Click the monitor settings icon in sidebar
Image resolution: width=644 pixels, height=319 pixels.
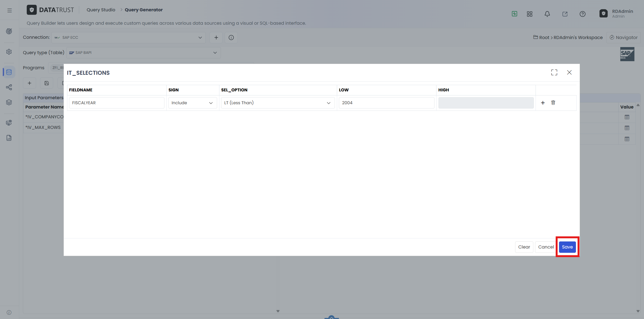[9, 123]
